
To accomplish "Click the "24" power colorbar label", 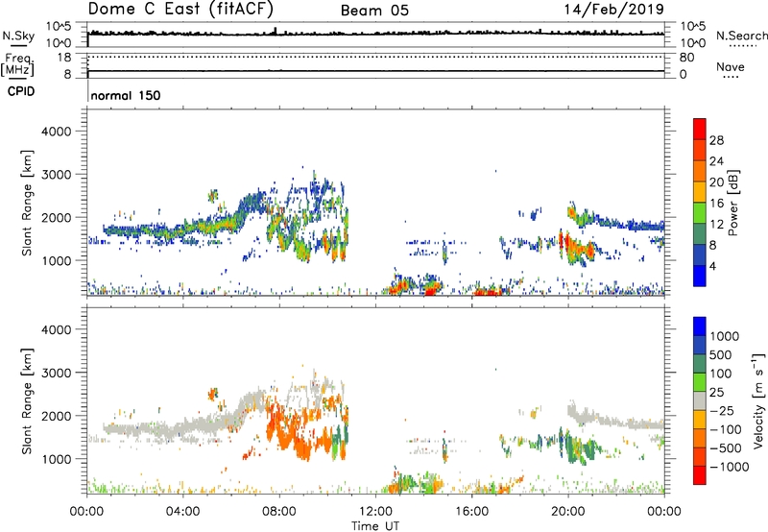I will (716, 161).
